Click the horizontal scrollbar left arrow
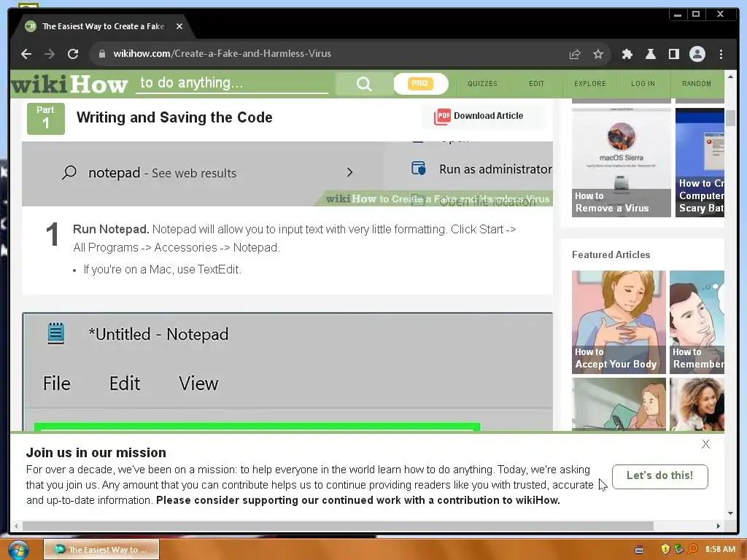 pyautogui.click(x=17, y=526)
